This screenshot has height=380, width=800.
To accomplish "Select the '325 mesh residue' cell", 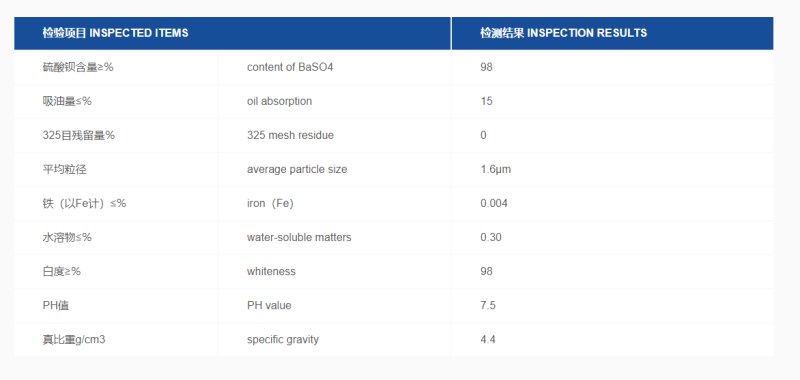I will click(290, 135).
